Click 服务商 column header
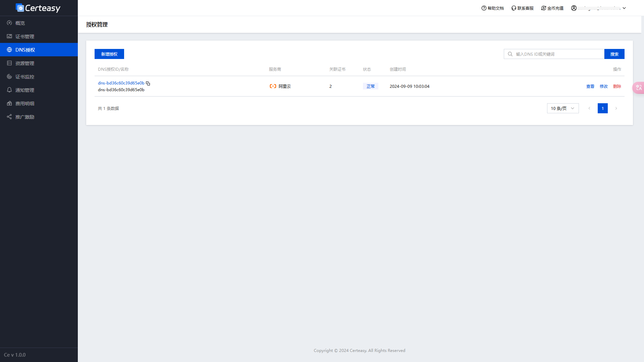This screenshot has width=644, height=362. pos(275,69)
